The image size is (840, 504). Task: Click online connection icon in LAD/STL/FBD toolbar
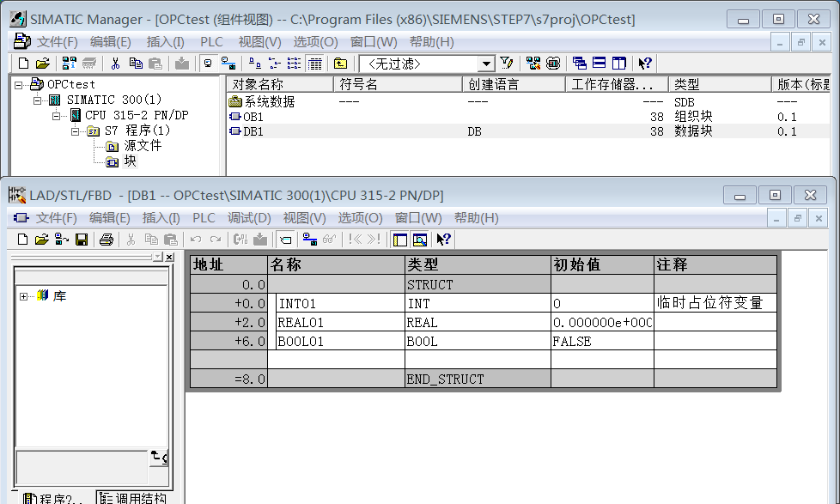tap(310, 239)
